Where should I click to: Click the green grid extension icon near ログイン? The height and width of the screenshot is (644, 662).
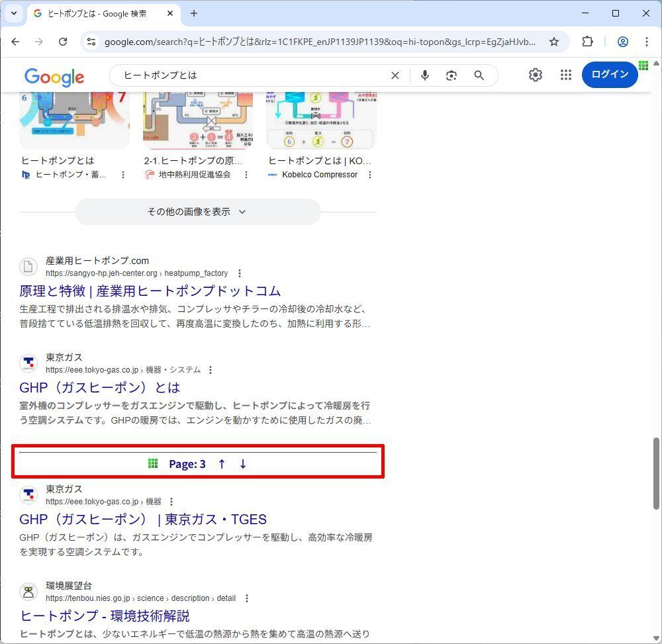[x=643, y=66]
